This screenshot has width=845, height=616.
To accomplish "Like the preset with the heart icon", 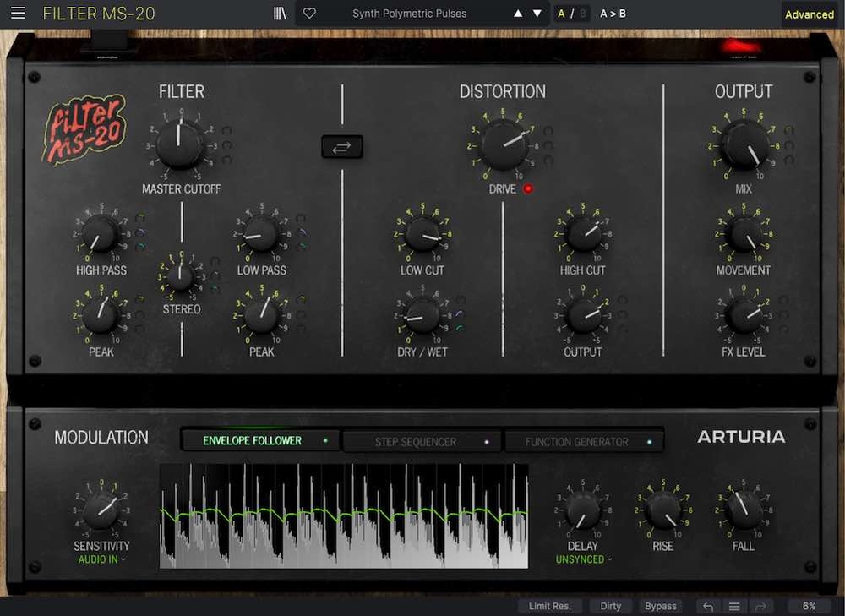I will 309,13.
